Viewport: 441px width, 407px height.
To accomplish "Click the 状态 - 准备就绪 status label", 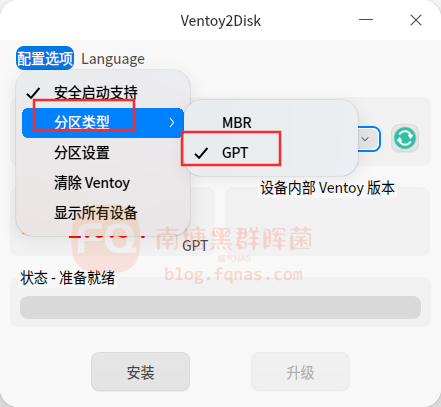I will pyautogui.click(x=68, y=278).
